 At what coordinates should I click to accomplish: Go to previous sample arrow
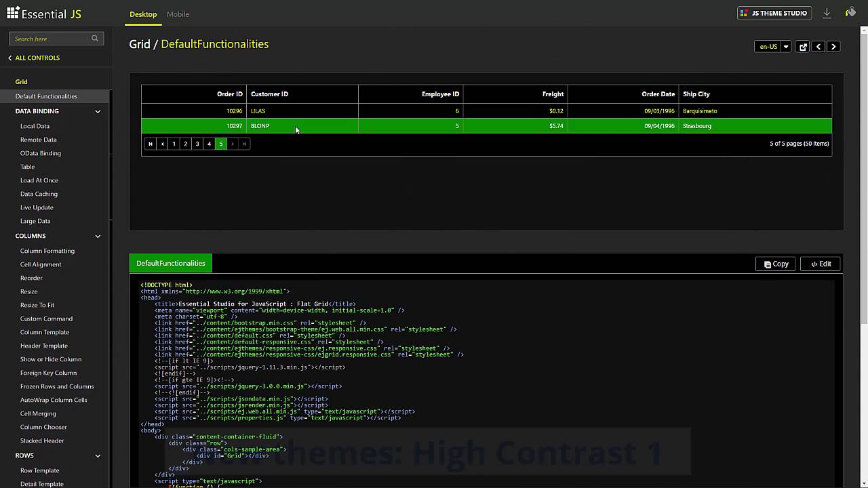tap(818, 47)
